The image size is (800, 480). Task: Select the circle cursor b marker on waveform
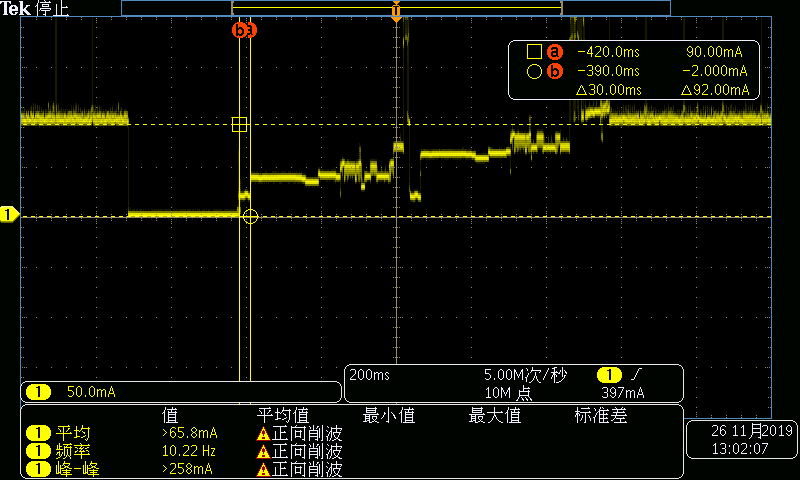[x=250, y=217]
